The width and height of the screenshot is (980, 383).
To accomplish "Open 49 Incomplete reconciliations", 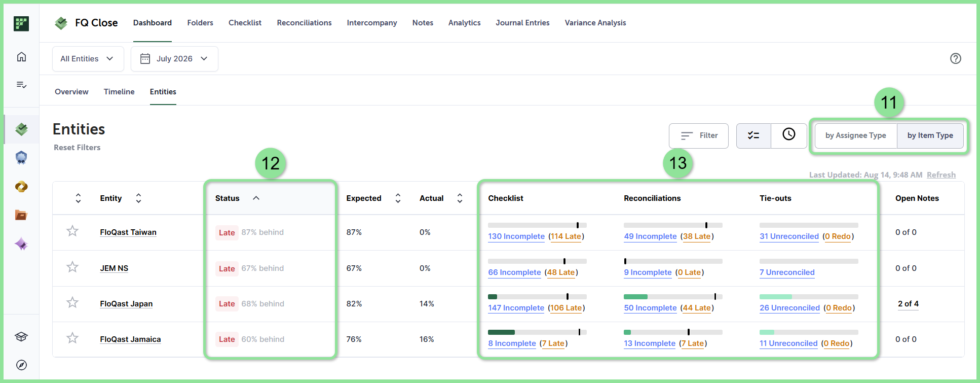I will pyautogui.click(x=650, y=236).
